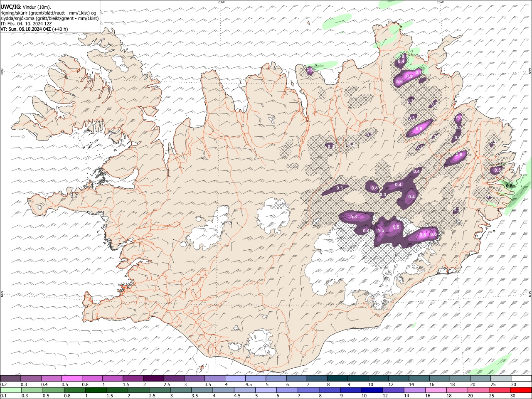
Task: Click the 15W longitude label
Action: point(440,2)
